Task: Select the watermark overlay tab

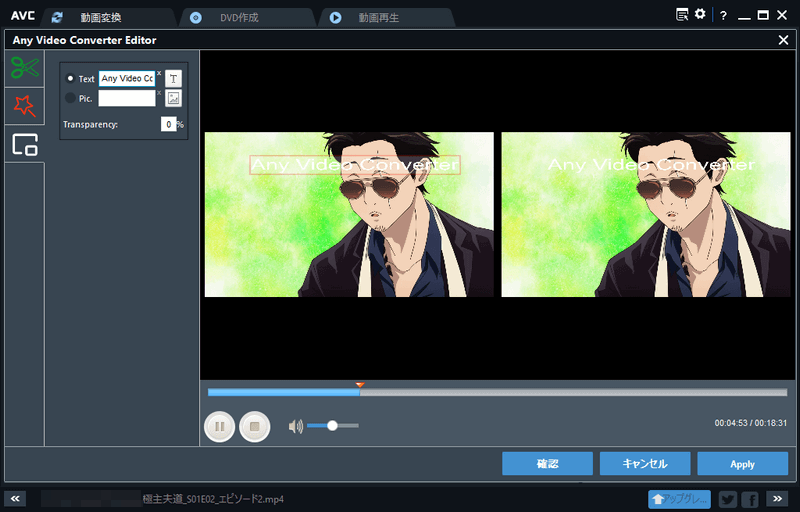Action: 24,144
